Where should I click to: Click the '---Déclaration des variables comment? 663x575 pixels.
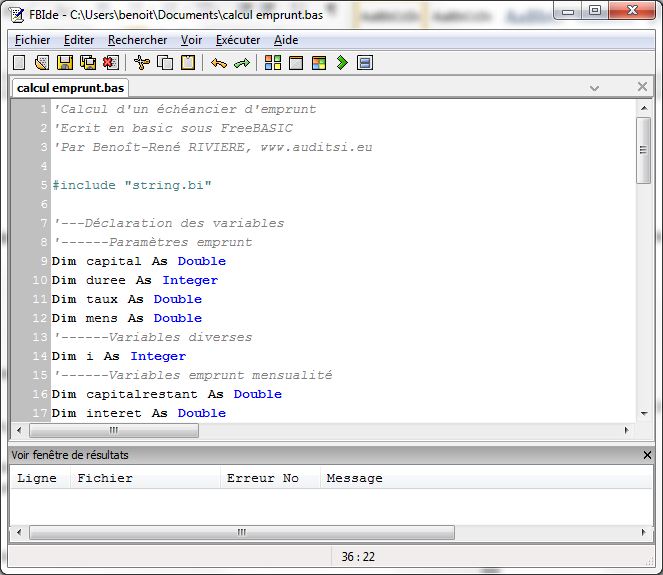click(169, 223)
